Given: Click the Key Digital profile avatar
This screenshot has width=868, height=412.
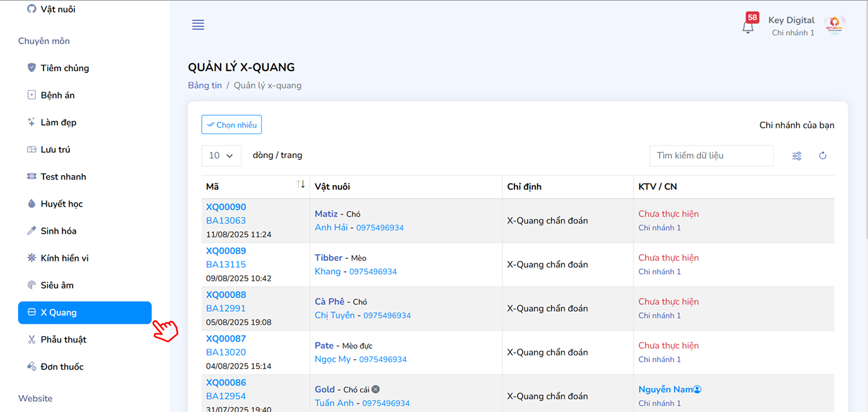Looking at the screenshot, I should point(834,26).
